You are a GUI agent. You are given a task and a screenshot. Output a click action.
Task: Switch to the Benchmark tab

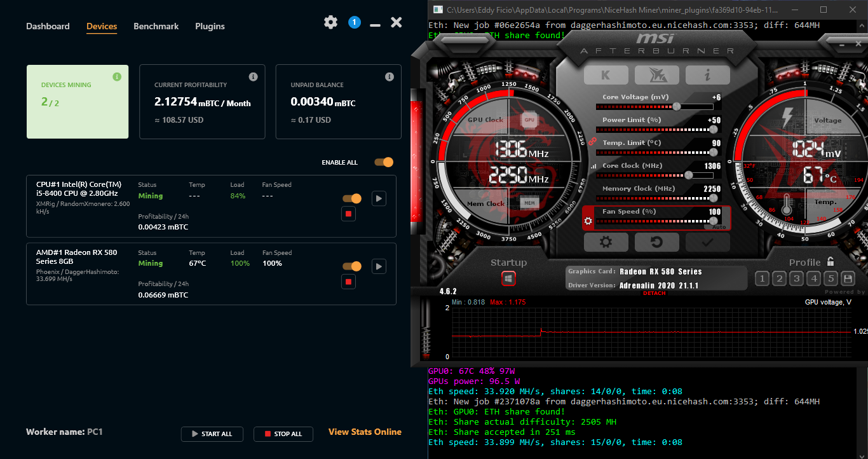pos(156,26)
